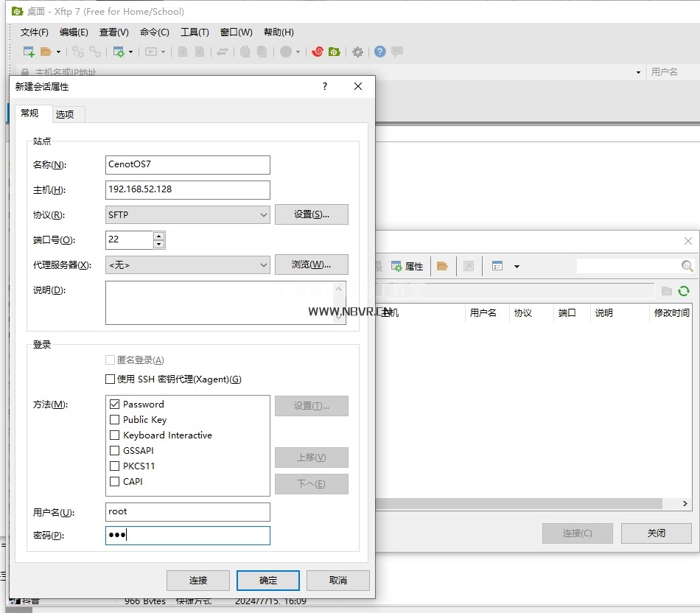Click the view mode icon in sessions dialog
The image size is (700, 613).
497,266
